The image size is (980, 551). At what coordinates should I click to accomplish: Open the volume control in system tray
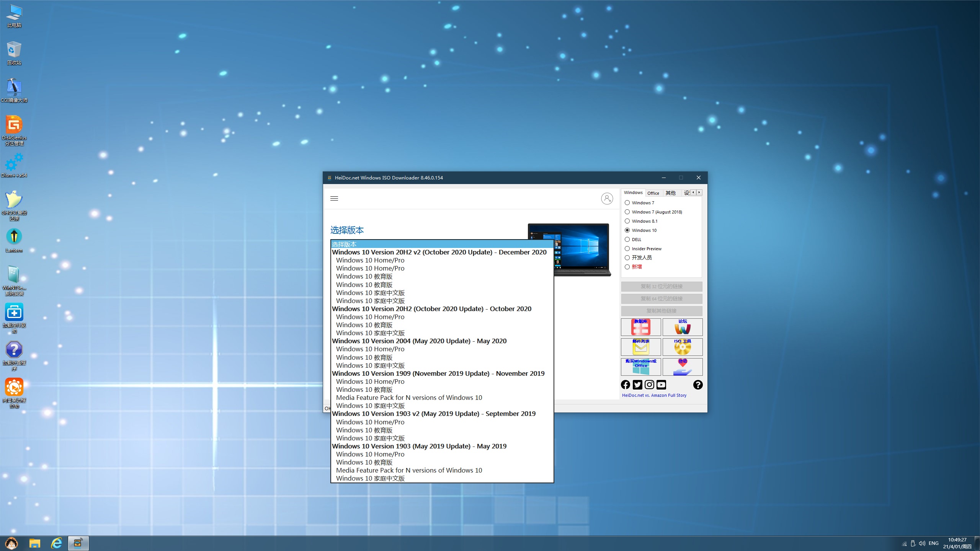[x=922, y=543]
